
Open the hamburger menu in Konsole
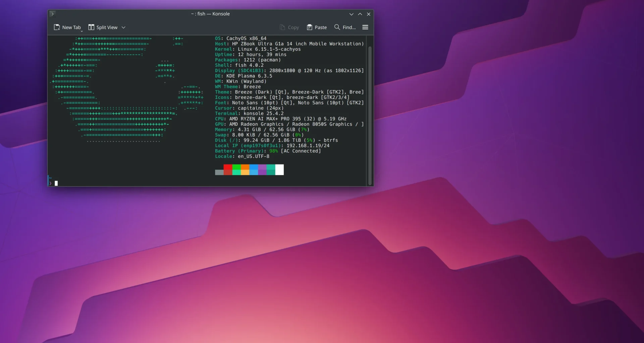365,27
